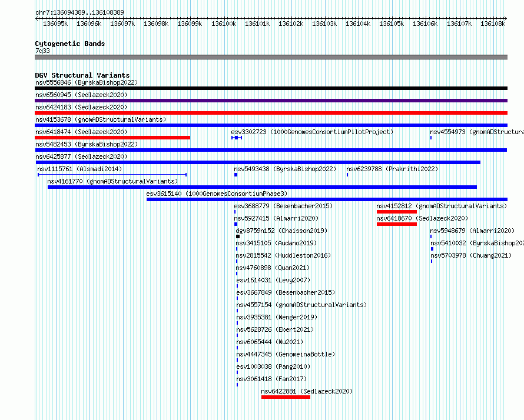Viewport: 524px width, 420px height.
Task: Click the chr7:136094389..136108389 coordinate text
Action: coord(79,12)
